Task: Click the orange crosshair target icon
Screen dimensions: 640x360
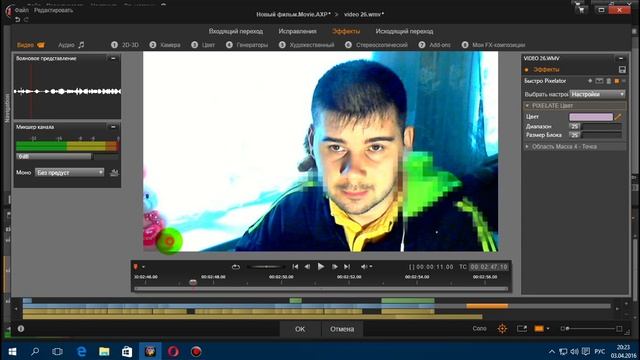Action: pos(502,329)
